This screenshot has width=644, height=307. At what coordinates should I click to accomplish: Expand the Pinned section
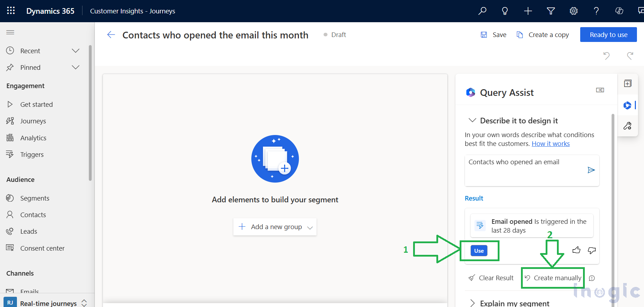coord(75,67)
